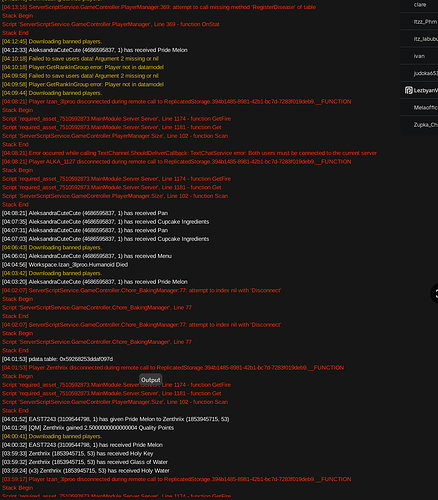Click the 04:08:21 TextChannel.ShouldDeliverCallback error line
This screenshot has width=438, height=500.
coord(189,153)
